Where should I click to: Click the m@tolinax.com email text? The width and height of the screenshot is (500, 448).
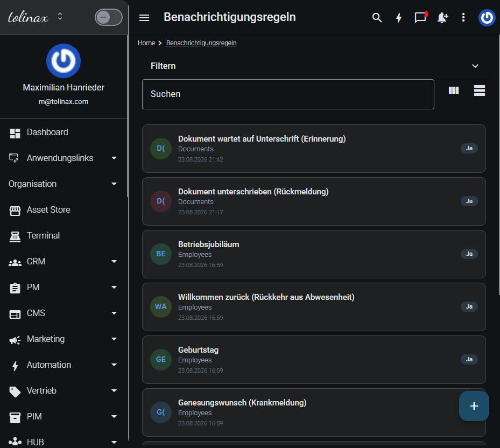coord(64,101)
